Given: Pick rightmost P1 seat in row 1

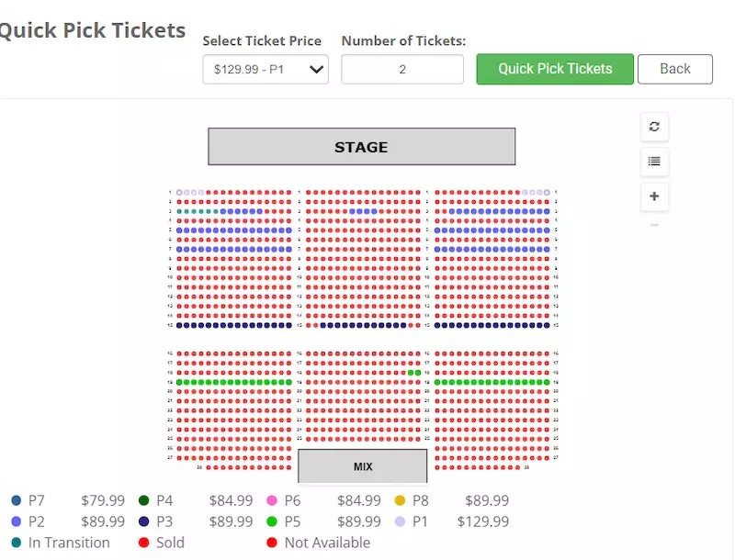Looking at the screenshot, I should (x=548, y=193).
